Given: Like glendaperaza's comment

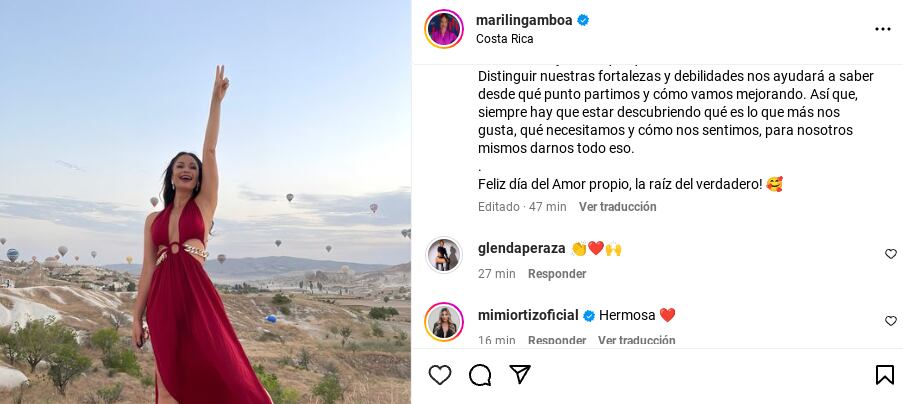Looking at the screenshot, I should click(891, 254).
